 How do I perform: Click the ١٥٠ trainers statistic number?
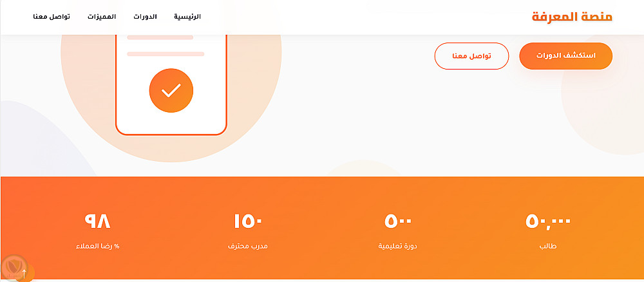tap(248, 221)
